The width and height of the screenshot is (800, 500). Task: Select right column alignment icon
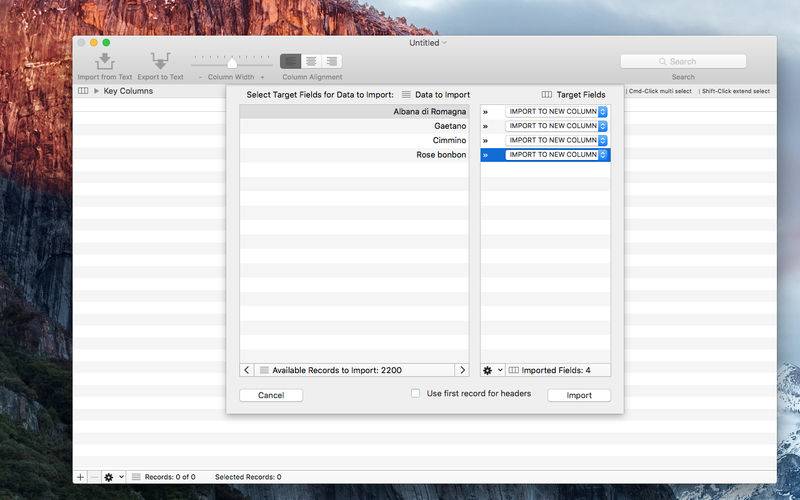[331, 62]
